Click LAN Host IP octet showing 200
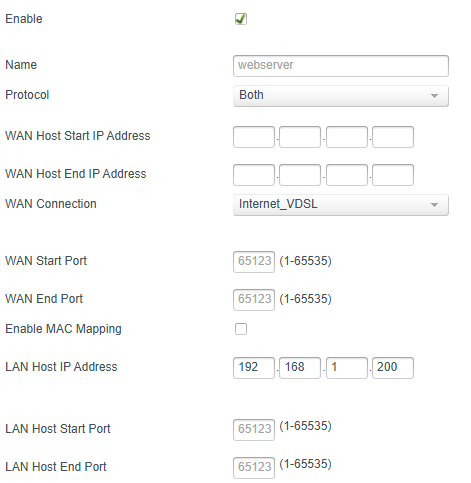 (x=393, y=368)
